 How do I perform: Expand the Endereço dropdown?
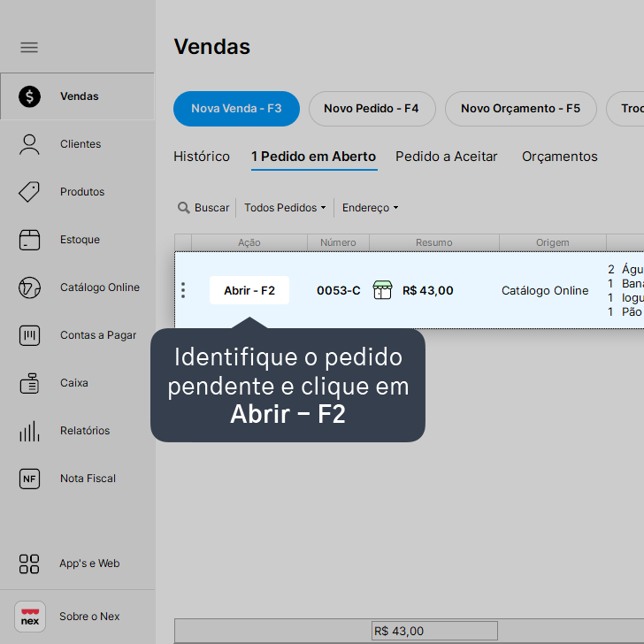(x=370, y=208)
